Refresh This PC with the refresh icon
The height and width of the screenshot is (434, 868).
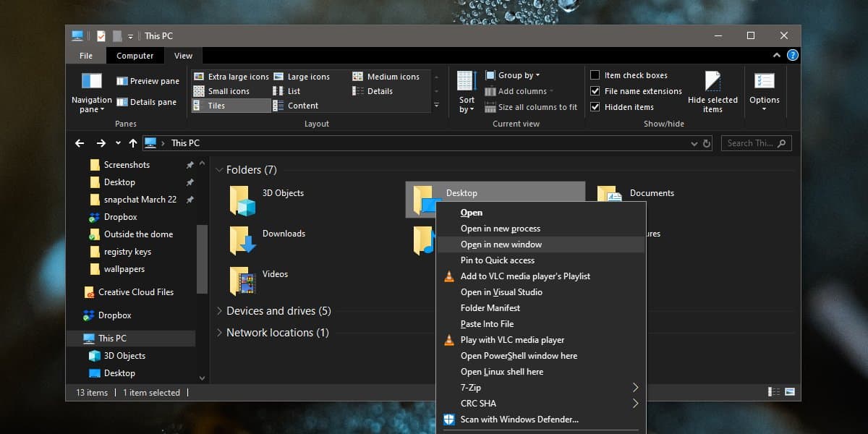705,142
